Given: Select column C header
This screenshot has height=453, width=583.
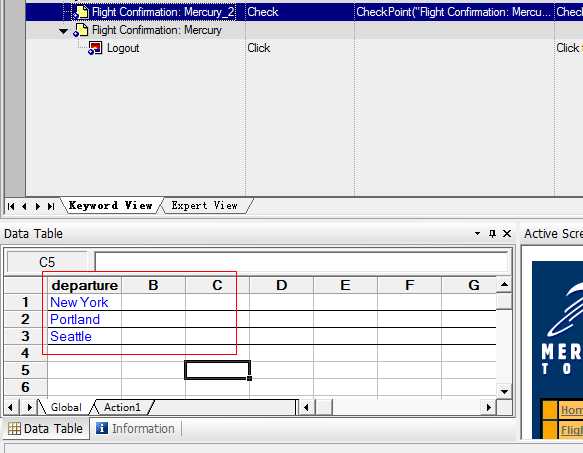Looking at the screenshot, I should click(x=217, y=285).
